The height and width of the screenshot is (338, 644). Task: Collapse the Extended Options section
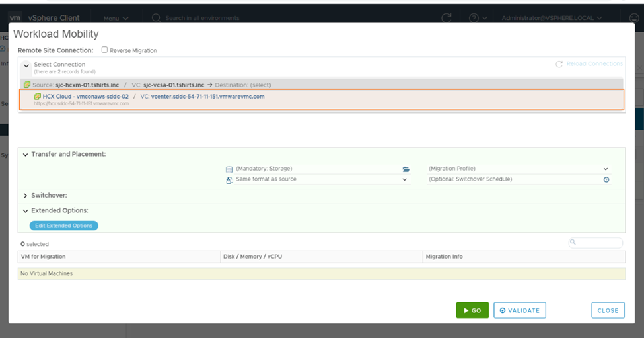point(25,210)
